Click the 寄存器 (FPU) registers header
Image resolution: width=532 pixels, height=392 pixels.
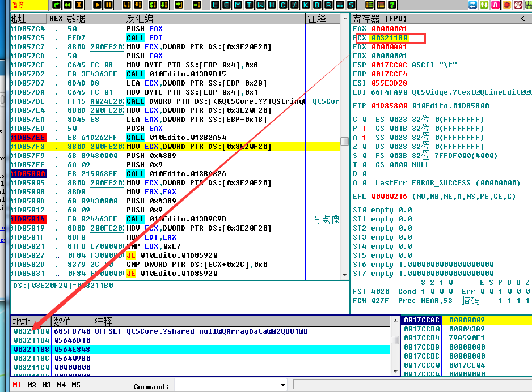(x=379, y=19)
